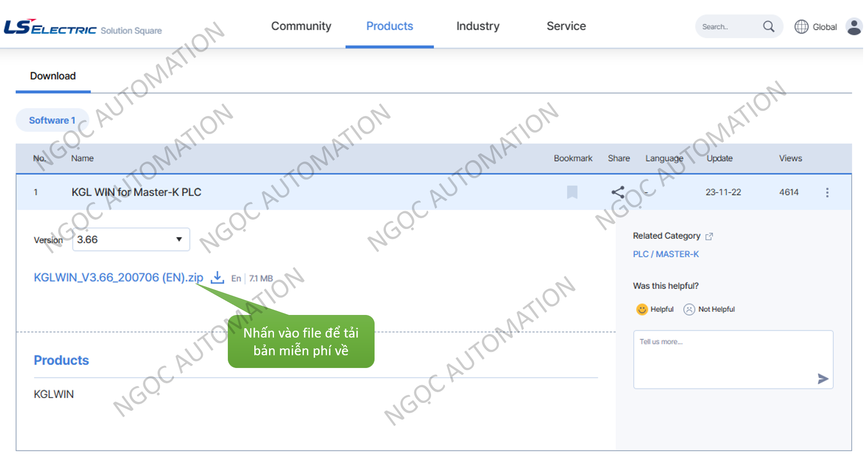
Task: Download KGLWIN_V3.66_200706 (EN).zip file
Action: (118, 278)
